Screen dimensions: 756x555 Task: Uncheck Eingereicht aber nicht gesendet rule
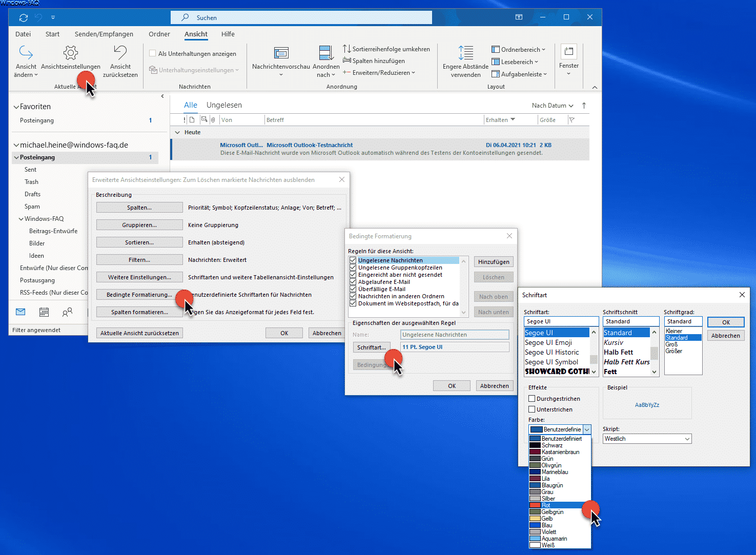353,275
